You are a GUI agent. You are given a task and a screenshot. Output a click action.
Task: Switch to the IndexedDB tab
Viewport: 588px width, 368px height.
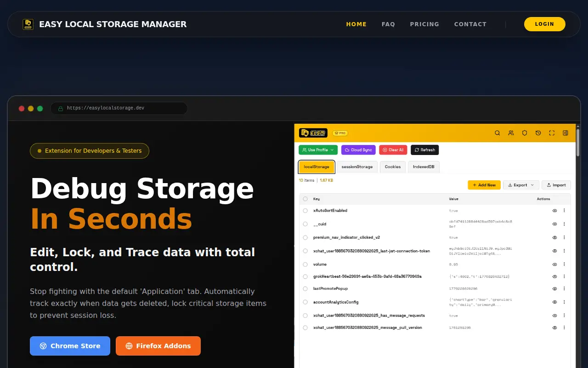(x=424, y=167)
